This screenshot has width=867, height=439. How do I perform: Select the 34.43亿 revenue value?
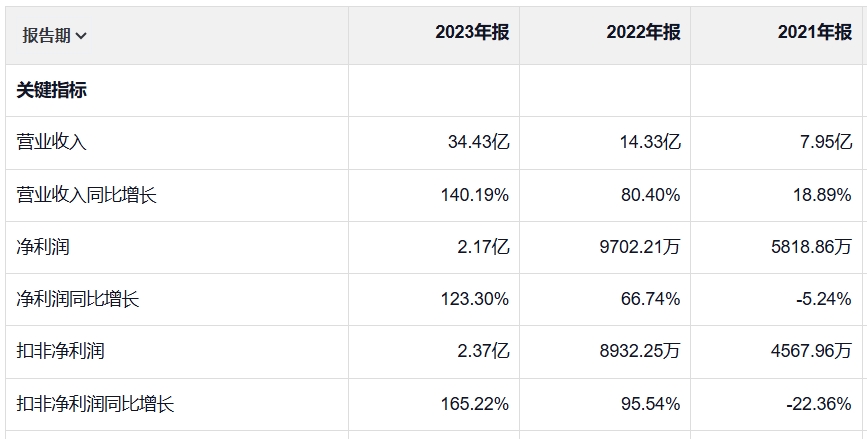click(478, 142)
